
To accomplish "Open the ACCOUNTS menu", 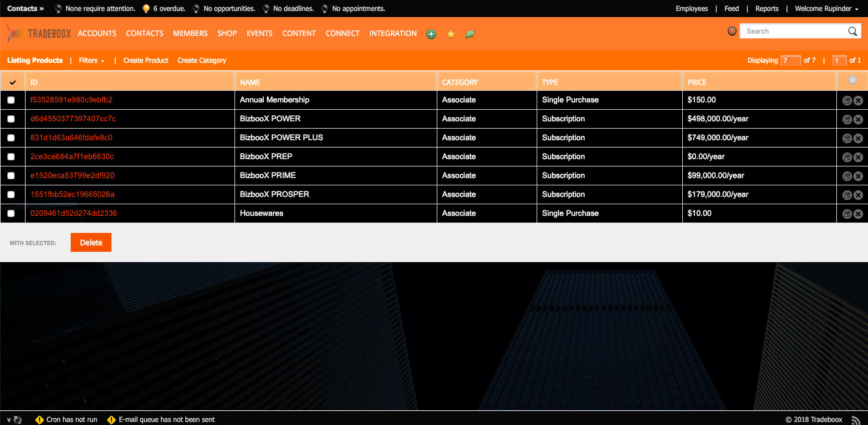I will click(97, 34).
